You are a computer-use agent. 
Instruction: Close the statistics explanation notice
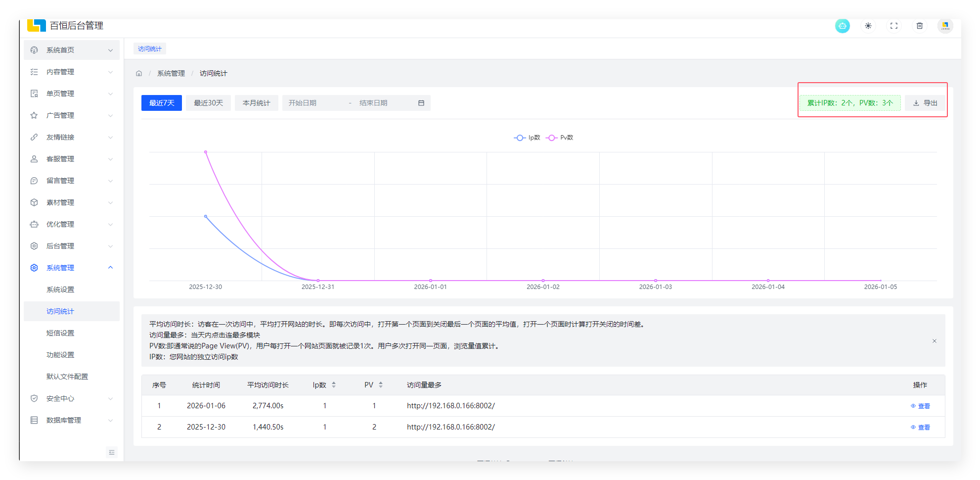pyautogui.click(x=934, y=341)
